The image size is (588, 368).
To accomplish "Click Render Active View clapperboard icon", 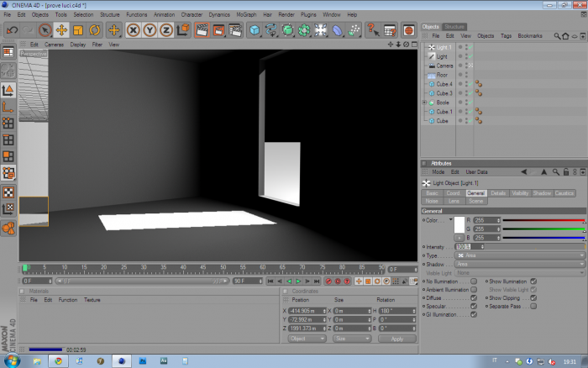I will click(x=202, y=30).
